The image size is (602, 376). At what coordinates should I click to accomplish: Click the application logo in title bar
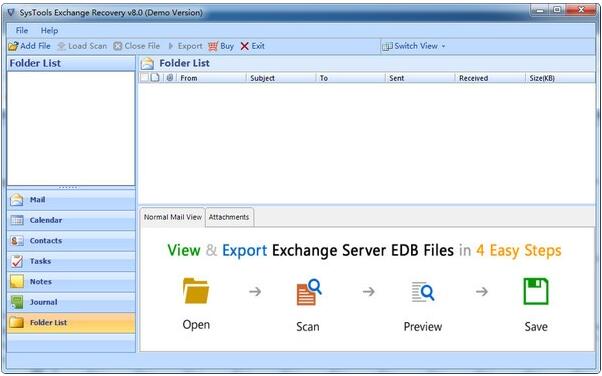[11, 12]
